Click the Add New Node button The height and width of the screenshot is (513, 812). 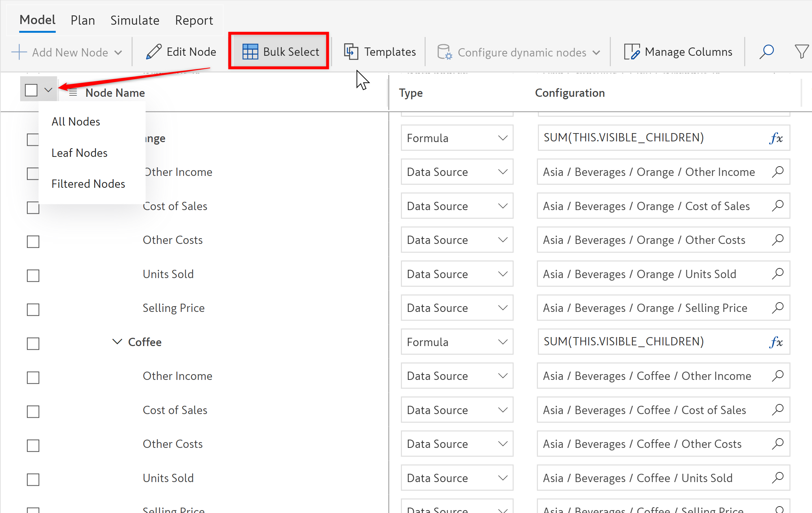pyautogui.click(x=67, y=53)
